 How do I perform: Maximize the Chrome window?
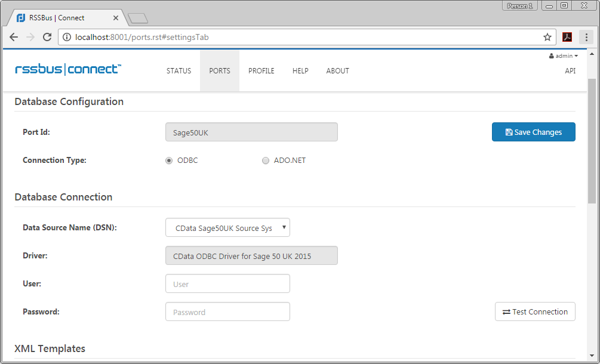pyautogui.click(x=564, y=6)
